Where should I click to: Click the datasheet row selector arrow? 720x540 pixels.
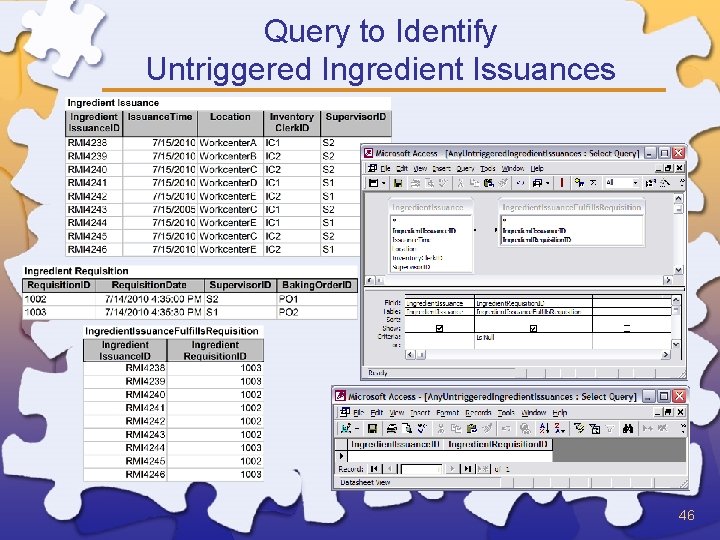(341, 456)
